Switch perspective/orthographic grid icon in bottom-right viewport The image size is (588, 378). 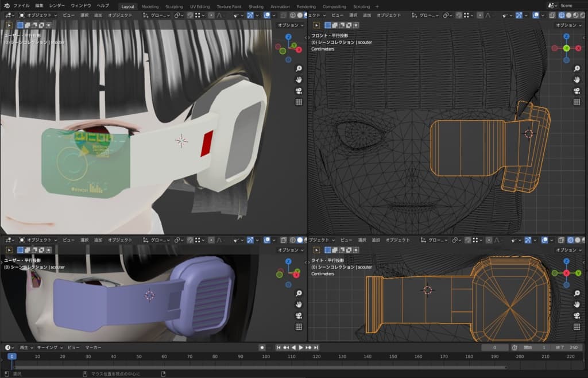577,327
